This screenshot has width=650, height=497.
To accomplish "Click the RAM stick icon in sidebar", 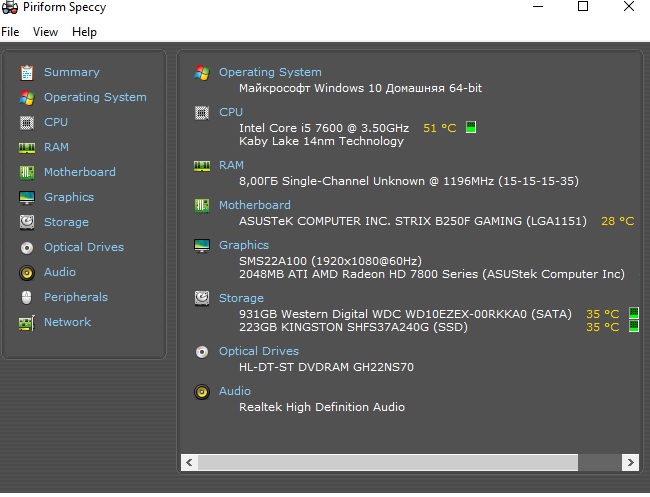I will (x=27, y=148).
